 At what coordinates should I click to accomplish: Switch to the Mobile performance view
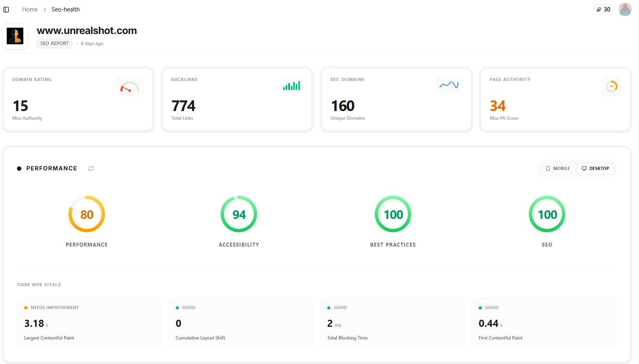(x=558, y=168)
